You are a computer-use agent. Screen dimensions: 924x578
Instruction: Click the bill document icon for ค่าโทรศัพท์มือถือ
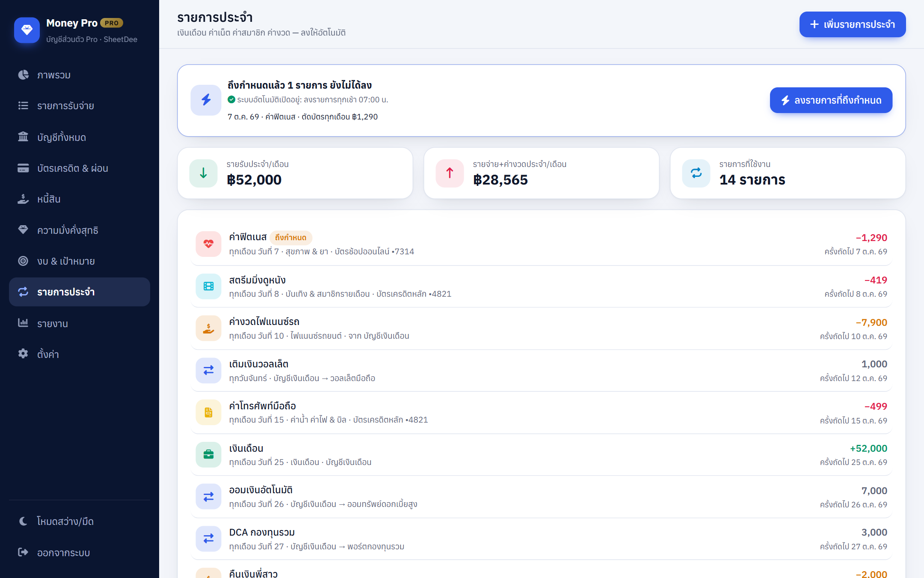coord(208,412)
